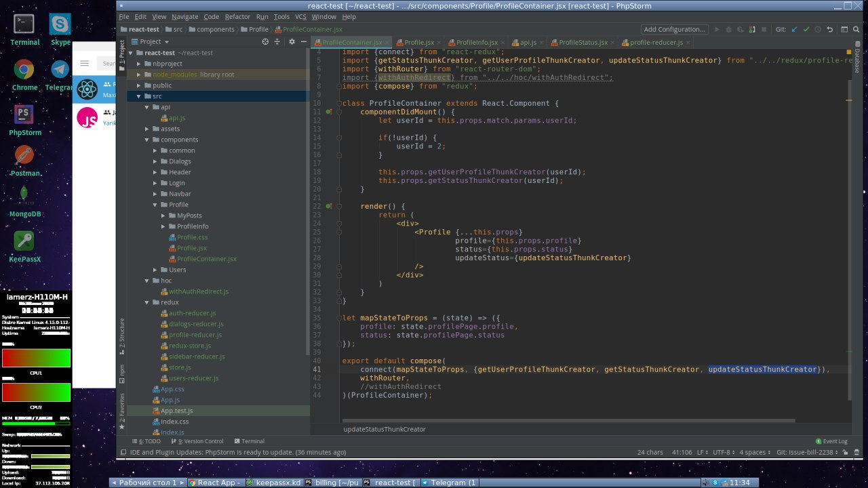This screenshot has width=868, height=488.
Task: Expand the Users folder in tree
Action: (x=155, y=270)
